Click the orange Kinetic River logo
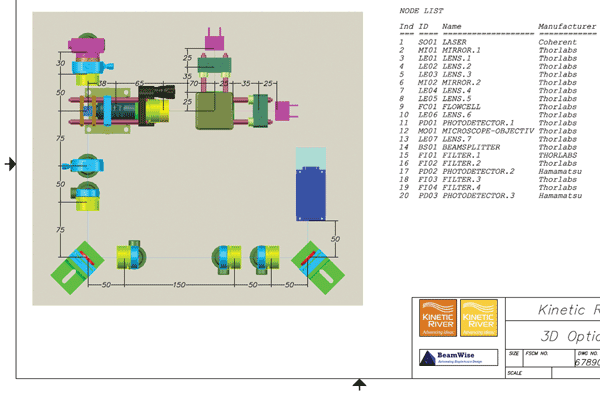This screenshot has width=600, height=396. (x=438, y=318)
